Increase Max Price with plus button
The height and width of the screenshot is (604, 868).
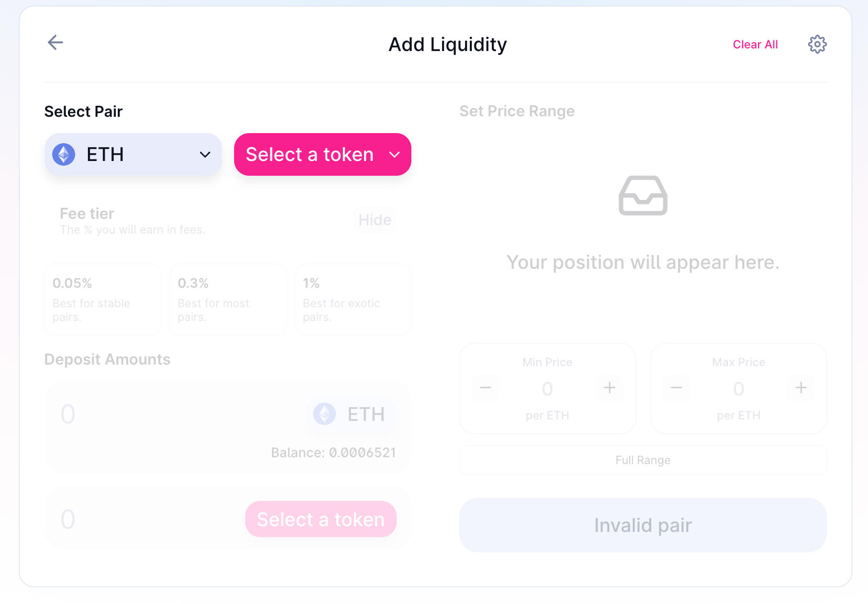[801, 388]
